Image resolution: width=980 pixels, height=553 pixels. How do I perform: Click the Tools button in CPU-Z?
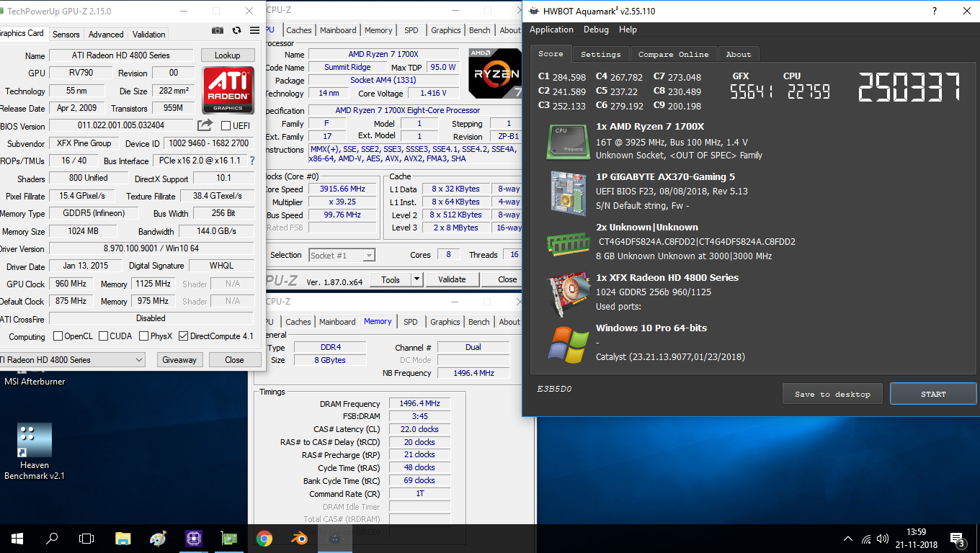click(x=391, y=279)
